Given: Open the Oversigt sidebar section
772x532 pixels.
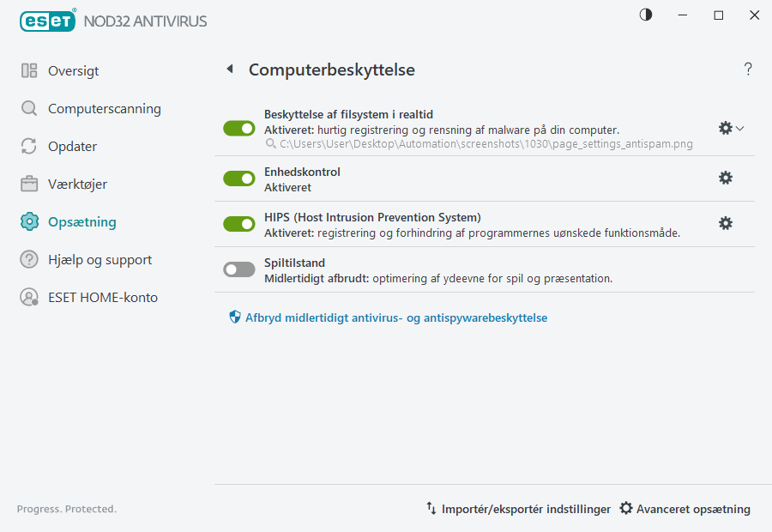Looking at the screenshot, I should click(73, 70).
